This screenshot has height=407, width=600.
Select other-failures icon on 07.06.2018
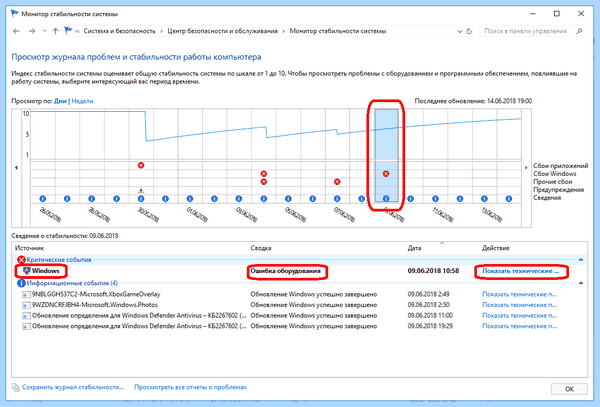(337, 182)
